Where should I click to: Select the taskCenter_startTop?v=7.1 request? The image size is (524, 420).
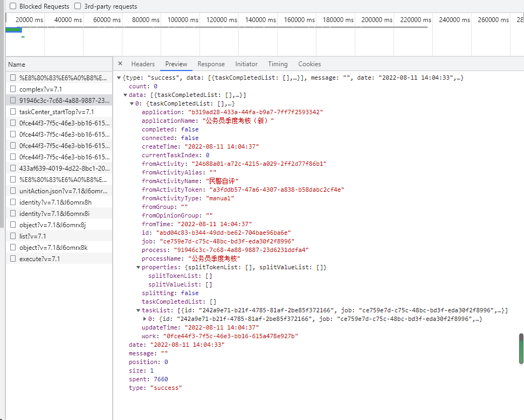point(57,111)
